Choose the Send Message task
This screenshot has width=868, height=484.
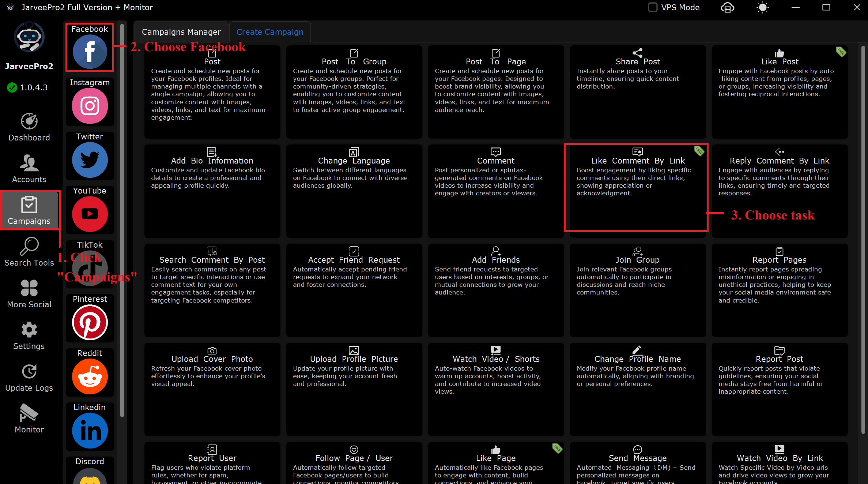coord(638,463)
